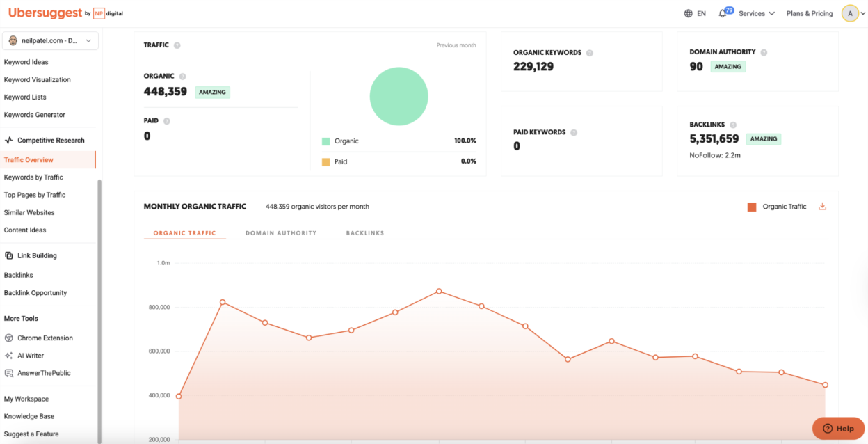This screenshot has width=868, height=444.
Task: Open Knowledge Base link
Action: [x=29, y=416]
